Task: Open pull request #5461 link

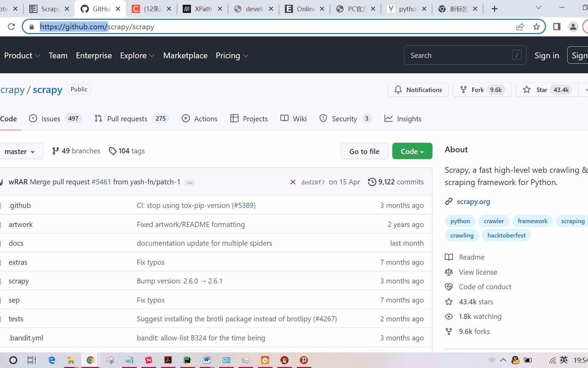Action: (101, 182)
